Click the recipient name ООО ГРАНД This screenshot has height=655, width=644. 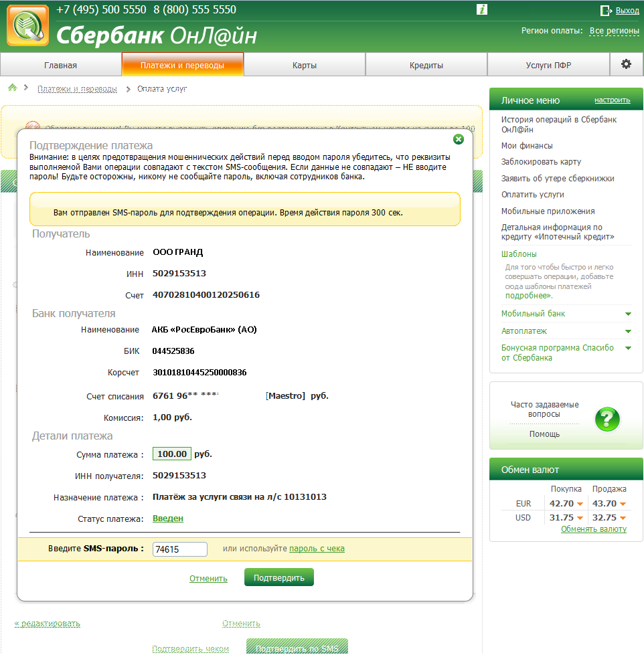[178, 252]
